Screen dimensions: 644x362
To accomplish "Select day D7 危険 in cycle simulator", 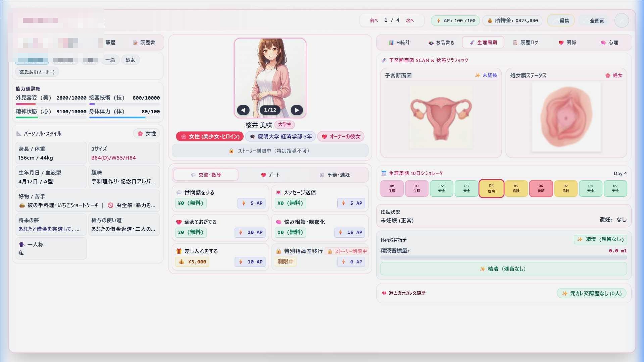I will pyautogui.click(x=566, y=188).
